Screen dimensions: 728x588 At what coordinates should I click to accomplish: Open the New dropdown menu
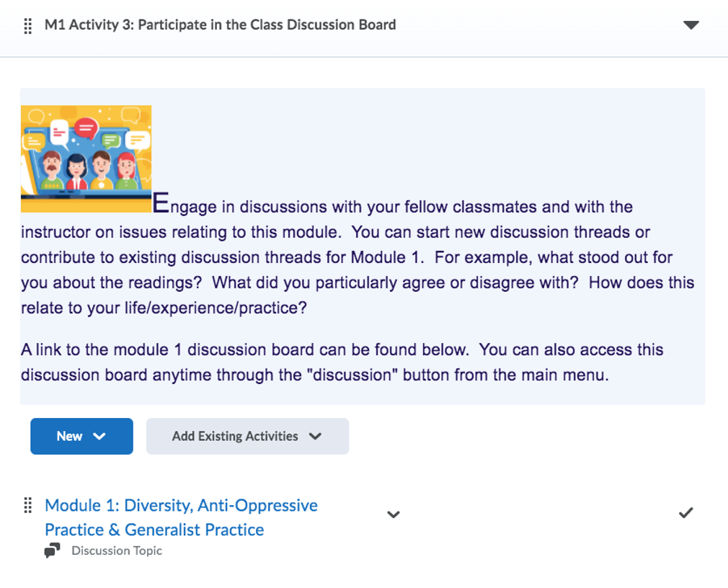(81, 436)
